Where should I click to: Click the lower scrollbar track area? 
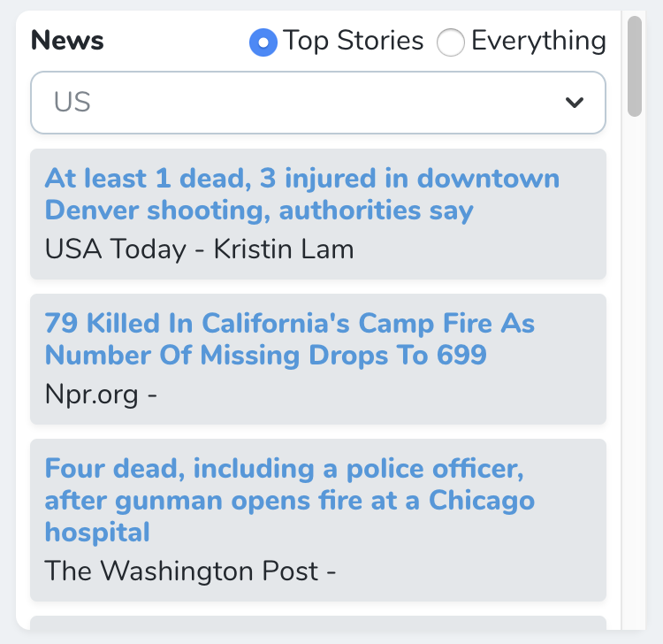pos(634,398)
